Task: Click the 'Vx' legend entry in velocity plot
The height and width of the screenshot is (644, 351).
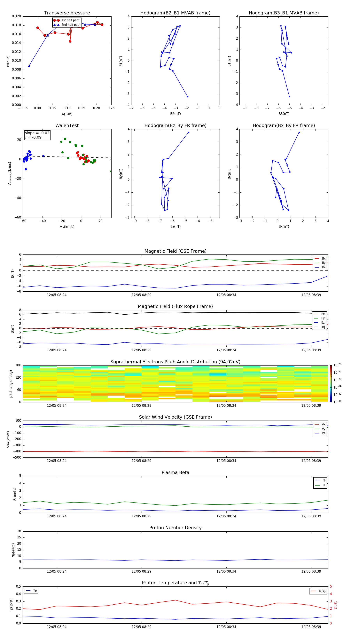Action: (x=320, y=424)
